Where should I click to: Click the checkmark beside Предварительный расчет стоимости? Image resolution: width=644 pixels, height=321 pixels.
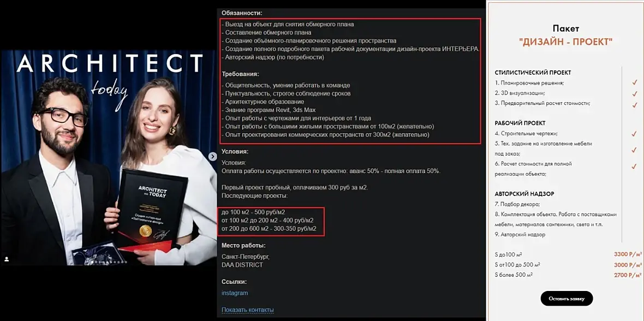pos(635,105)
